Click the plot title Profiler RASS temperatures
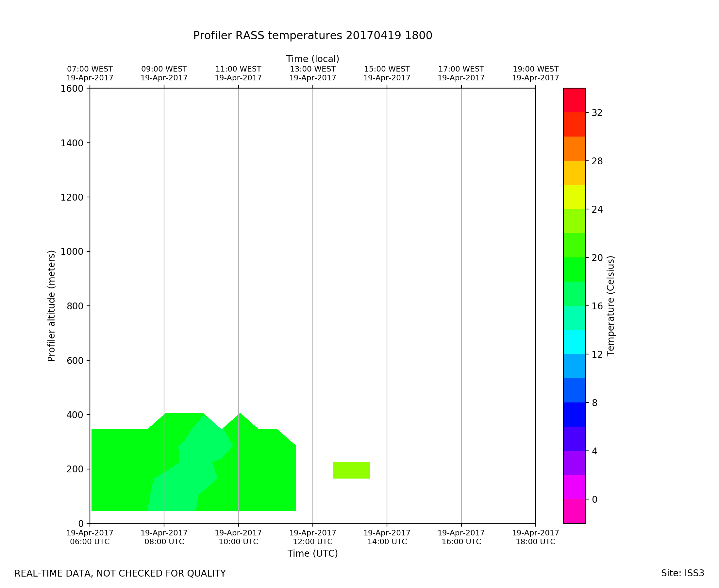Screen dimensions: 719x588 [312, 36]
